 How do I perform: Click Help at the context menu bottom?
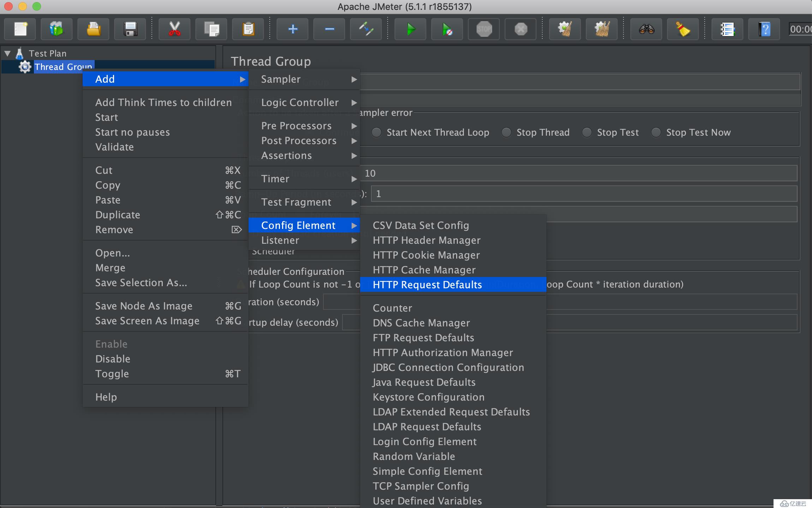166,397
